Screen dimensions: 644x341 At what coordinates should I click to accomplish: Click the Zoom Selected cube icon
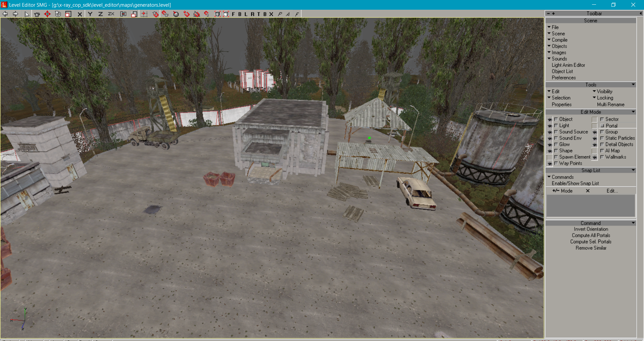point(226,14)
